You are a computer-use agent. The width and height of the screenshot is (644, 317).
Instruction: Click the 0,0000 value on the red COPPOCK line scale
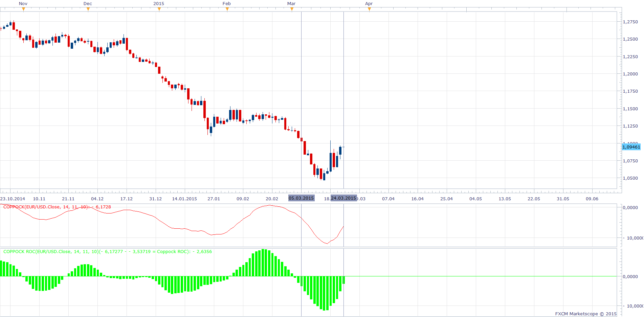pos(630,207)
